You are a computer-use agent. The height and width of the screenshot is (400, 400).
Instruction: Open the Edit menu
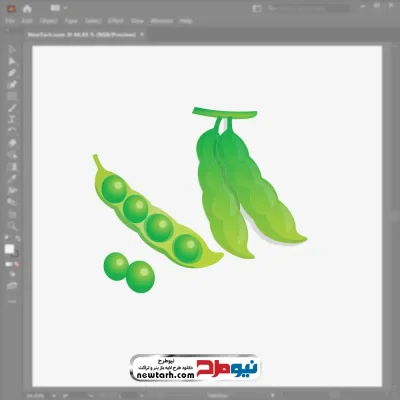[27, 21]
